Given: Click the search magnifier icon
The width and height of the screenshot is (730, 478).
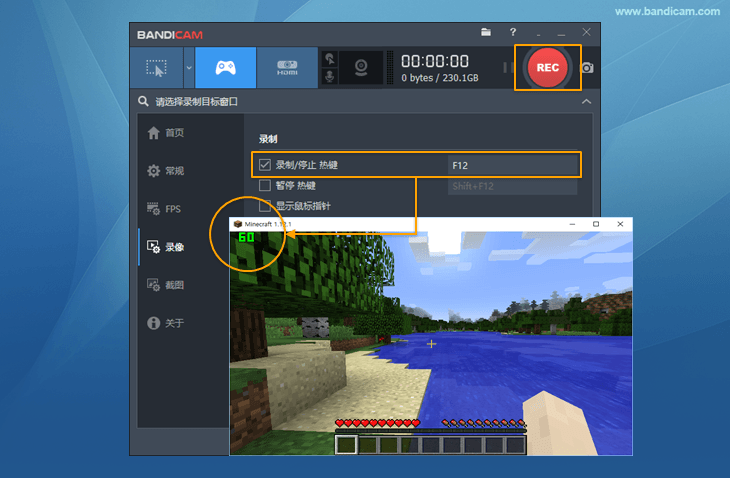Looking at the screenshot, I should (x=143, y=101).
